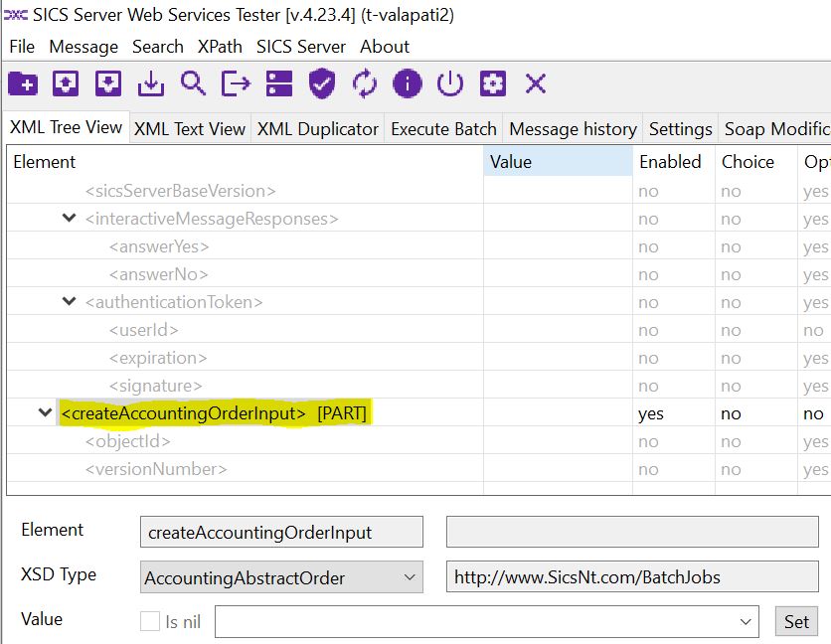
Task: Click the download arrow tray icon
Action: coord(150,83)
